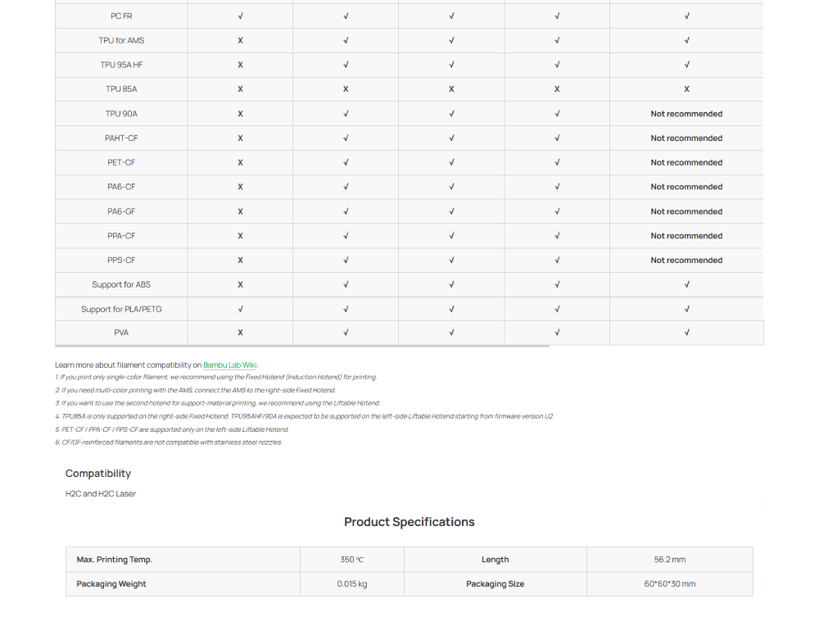Select the 'PPA-CF' row label

coord(121,236)
